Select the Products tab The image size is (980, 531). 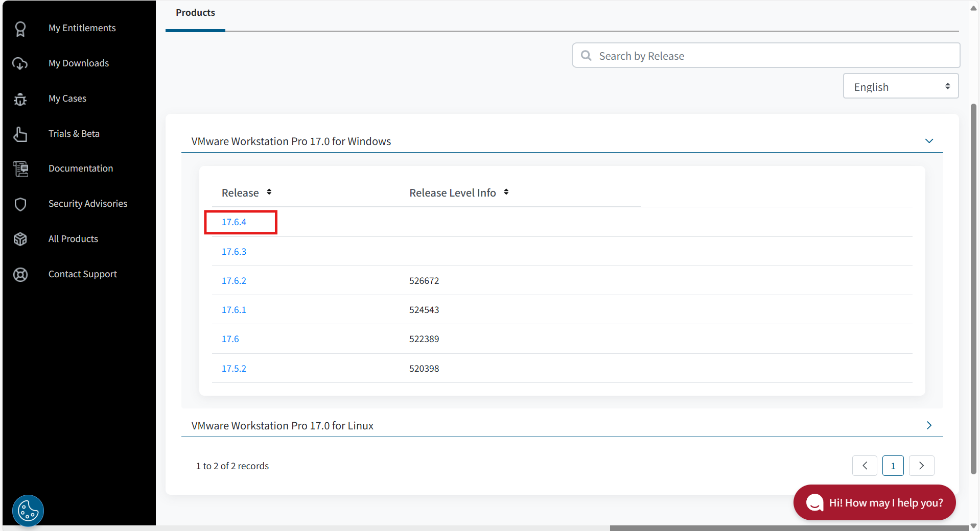[x=195, y=13]
